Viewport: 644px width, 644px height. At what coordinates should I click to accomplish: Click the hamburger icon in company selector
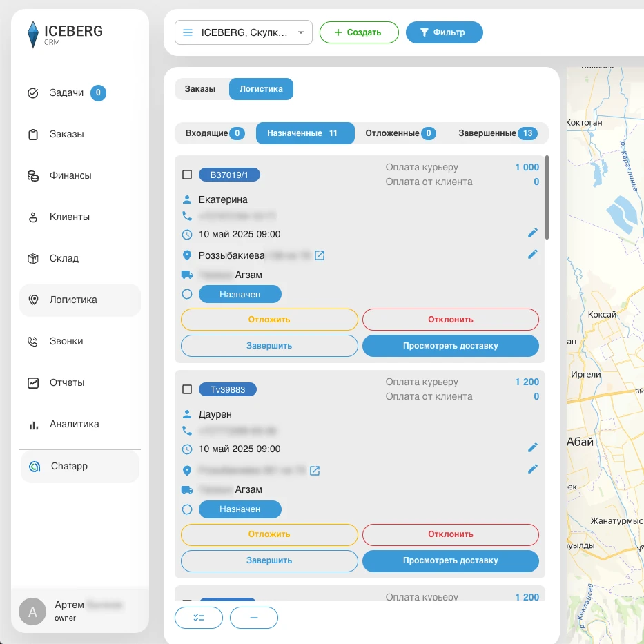188,32
